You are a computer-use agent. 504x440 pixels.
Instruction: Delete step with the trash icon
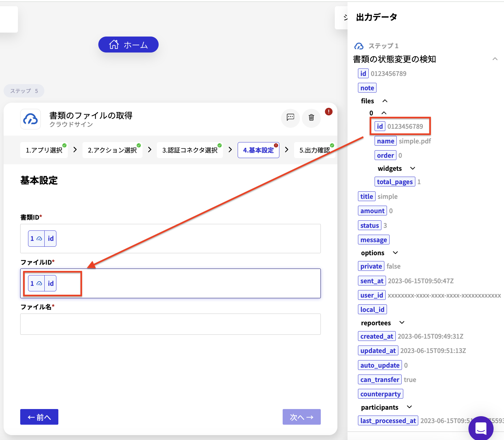click(311, 118)
